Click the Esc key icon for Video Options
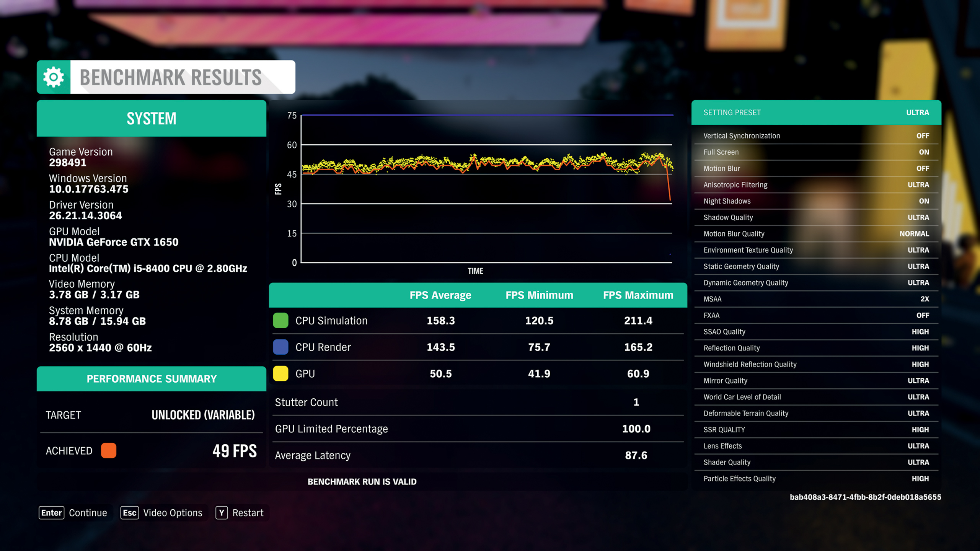 coord(129,513)
